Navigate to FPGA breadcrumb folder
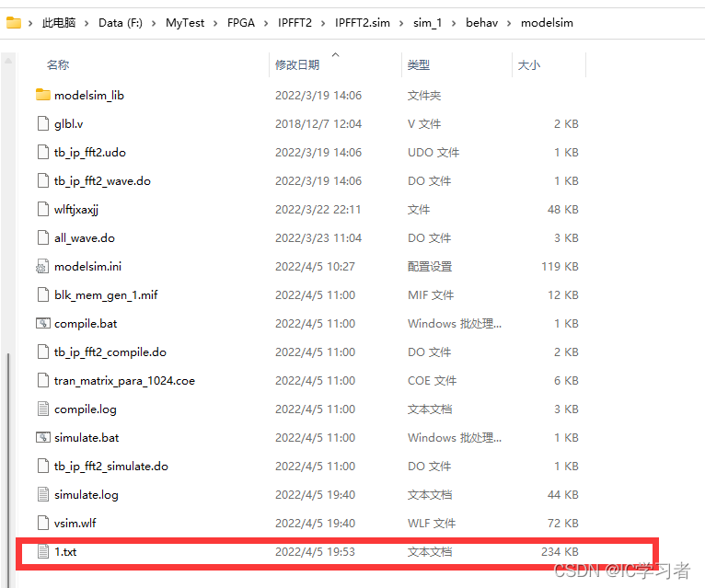The width and height of the screenshot is (705, 588). (x=241, y=22)
